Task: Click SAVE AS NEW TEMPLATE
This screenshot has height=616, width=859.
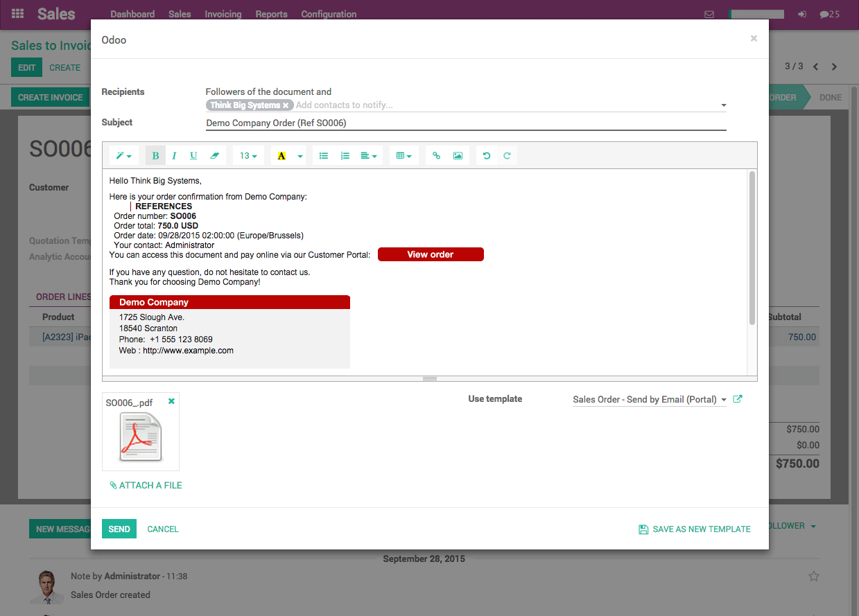Action: tap(695, 529)
